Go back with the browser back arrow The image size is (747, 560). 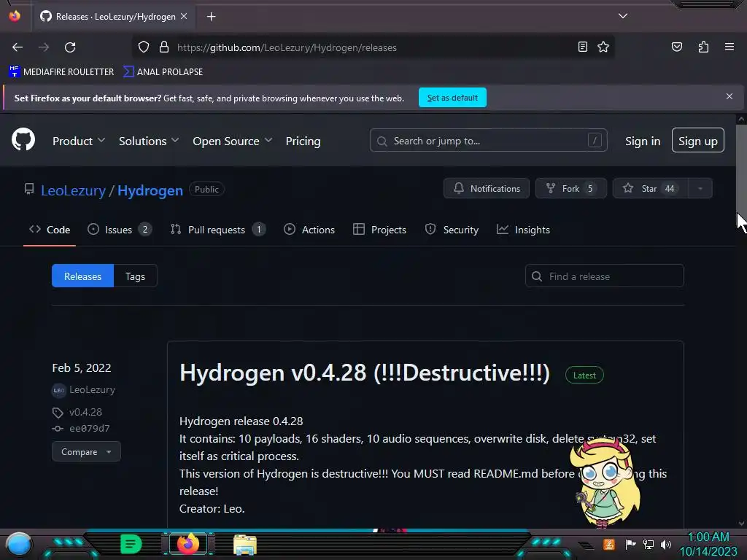(18, 47)
